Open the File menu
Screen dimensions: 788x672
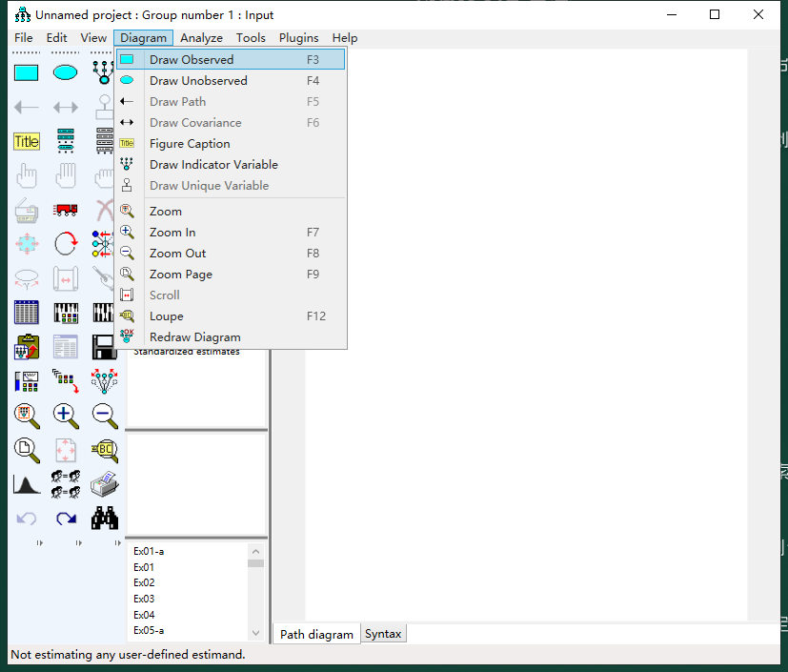coord(24,38)
